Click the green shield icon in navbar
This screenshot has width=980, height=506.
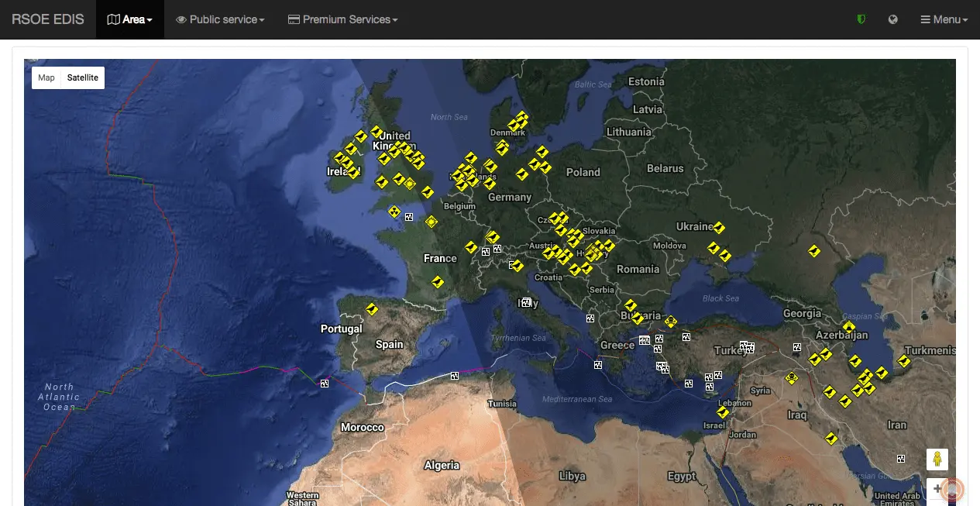(x=861, y=19)
